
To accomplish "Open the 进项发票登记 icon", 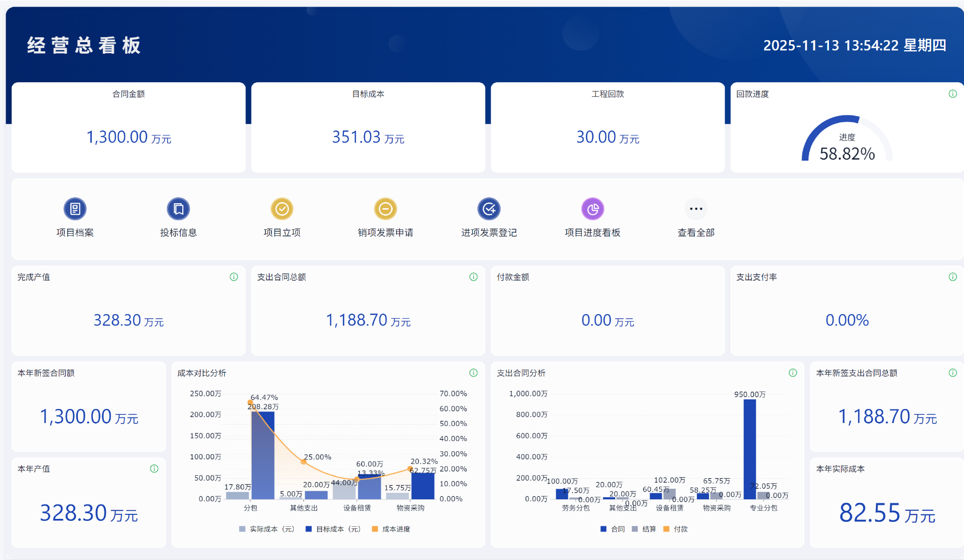I will (489, 209).
